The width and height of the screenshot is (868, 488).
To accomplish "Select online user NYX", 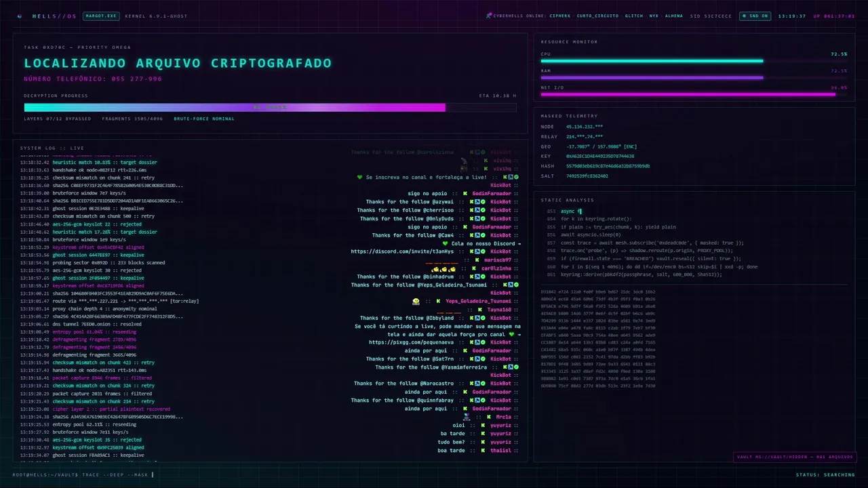I will (654, 16).
